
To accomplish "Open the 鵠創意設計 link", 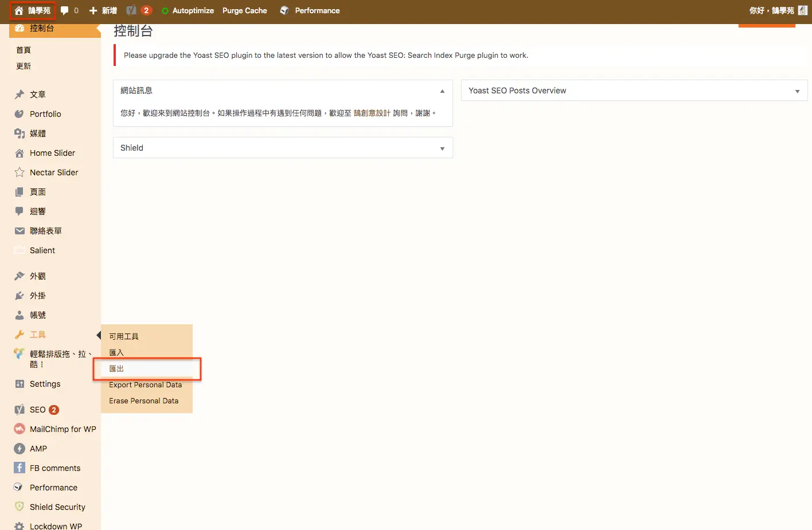I will click(x=372, y=113).
